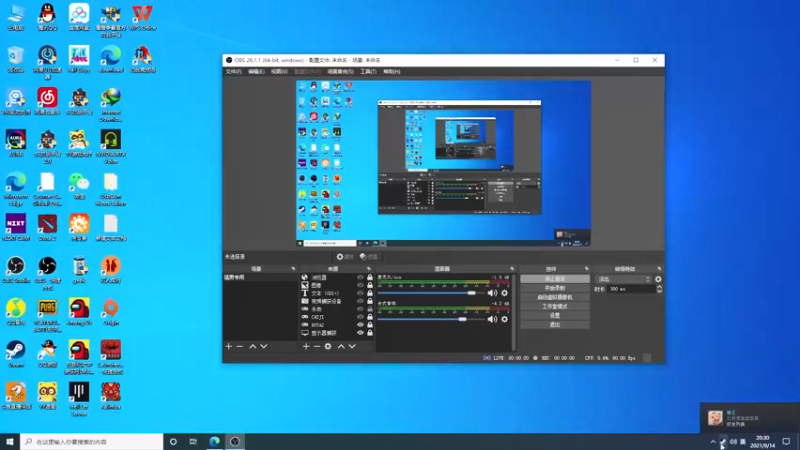Screen dimensions: 800x450
Task: Open the 文件(F) menu in OBS
Action: tap(233, 71)
